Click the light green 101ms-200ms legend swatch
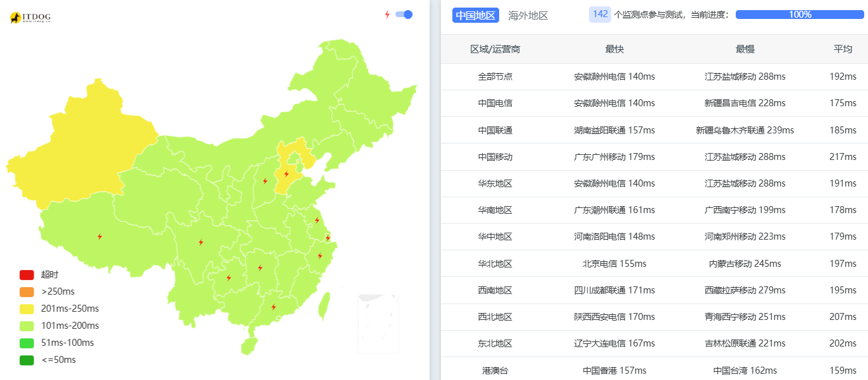This screenshot has width=868, height=380. [27, 326]
